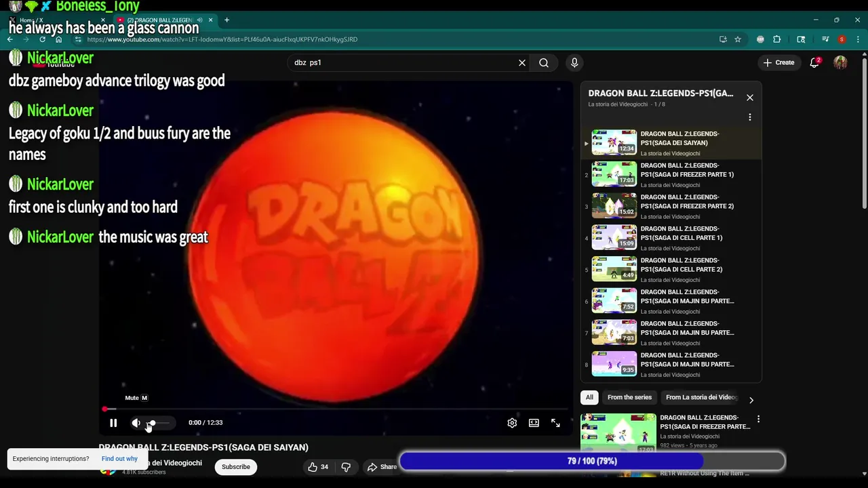
Task: Go back with browser back arrow
Action: [10, 39]
